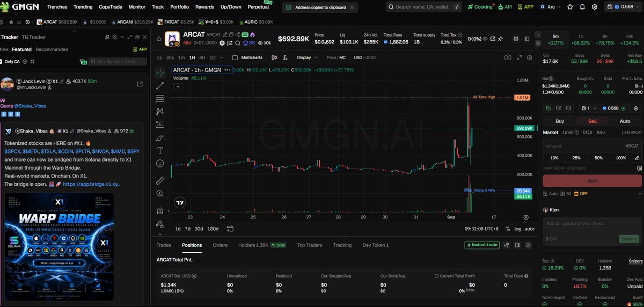644x307 pixels.
Task: Focus the sell Amount input field
Action: [592, 146]
